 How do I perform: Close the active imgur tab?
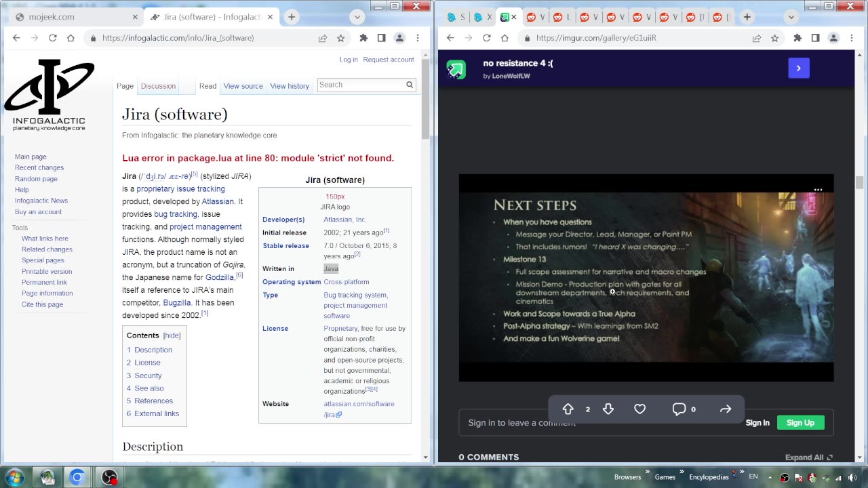(513, 17)
